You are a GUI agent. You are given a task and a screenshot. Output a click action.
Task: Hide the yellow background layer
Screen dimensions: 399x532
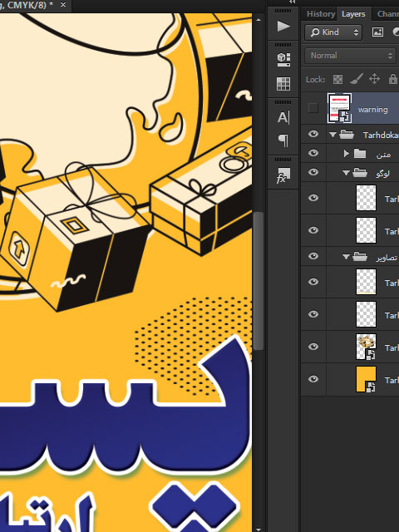(313, 379)
